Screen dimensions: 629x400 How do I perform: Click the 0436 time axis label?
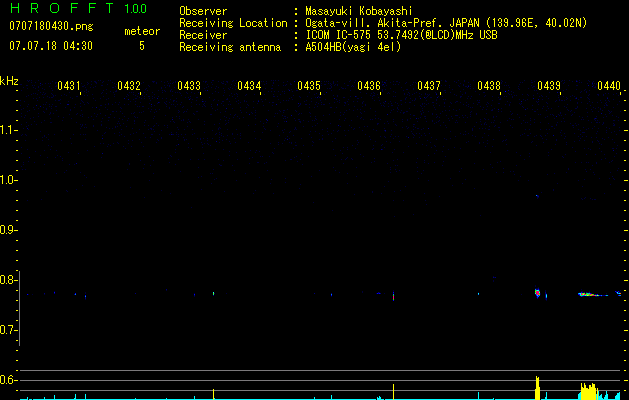369,85
